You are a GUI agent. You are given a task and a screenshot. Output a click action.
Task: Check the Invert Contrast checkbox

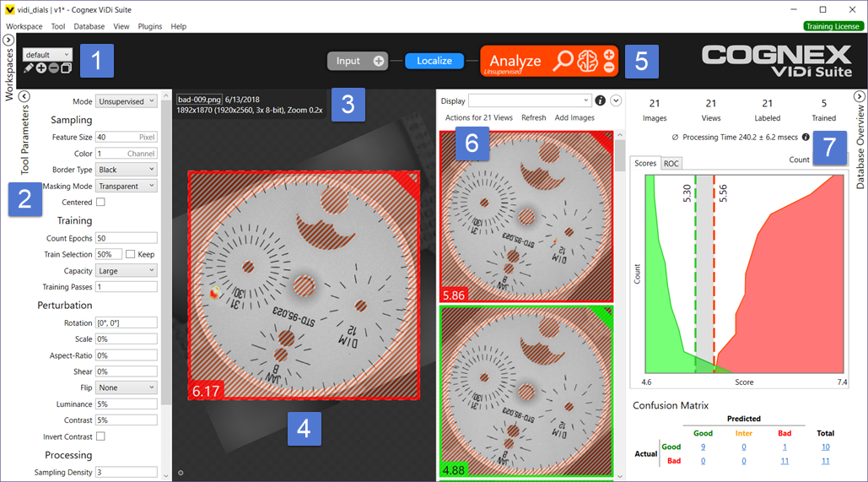click(100, 436)
